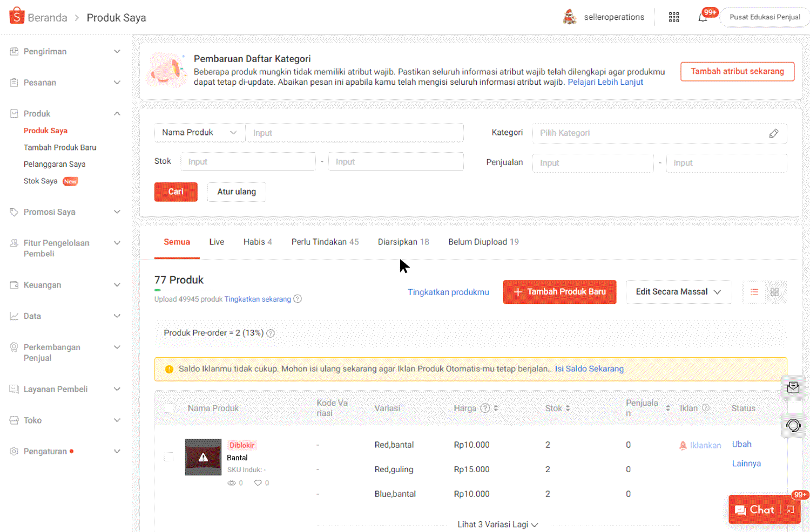Expand the Pengiriman sidebar section

pyautogui.click(x=65, y=51)
